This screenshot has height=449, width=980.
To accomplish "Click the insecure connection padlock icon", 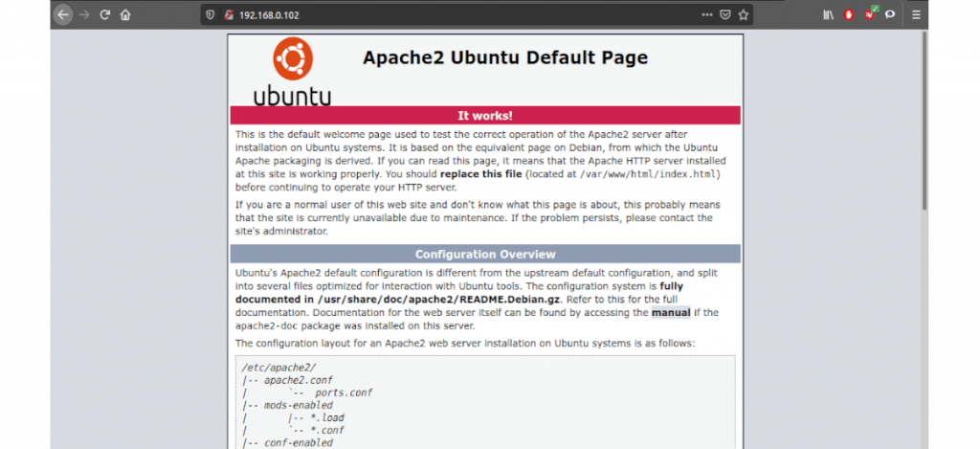I will coord(228,14).
